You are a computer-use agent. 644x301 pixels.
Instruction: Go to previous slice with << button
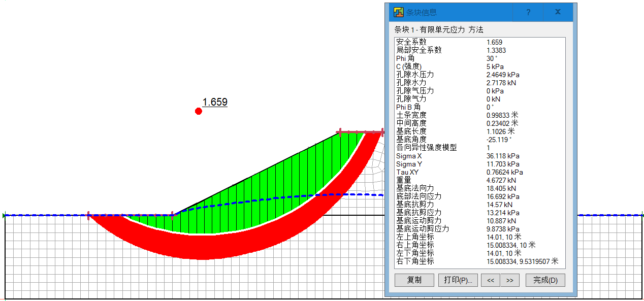click(491, 280)
